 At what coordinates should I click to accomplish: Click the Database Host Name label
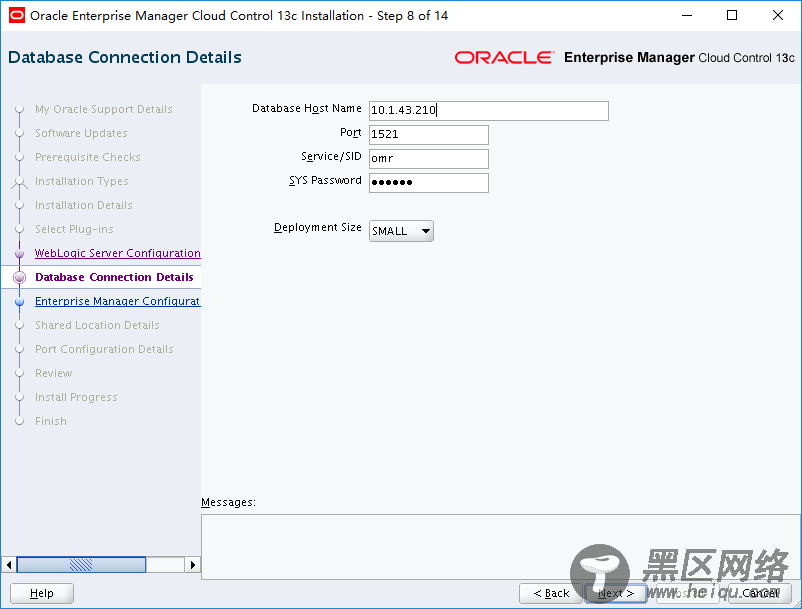point(307,108)
